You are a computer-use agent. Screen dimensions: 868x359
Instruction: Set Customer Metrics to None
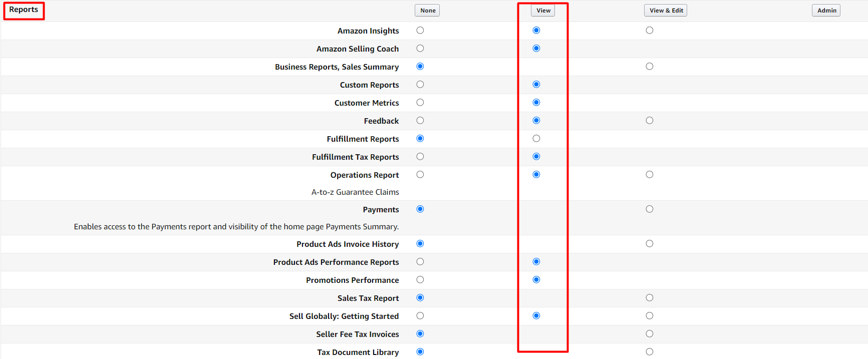(420, 103)
